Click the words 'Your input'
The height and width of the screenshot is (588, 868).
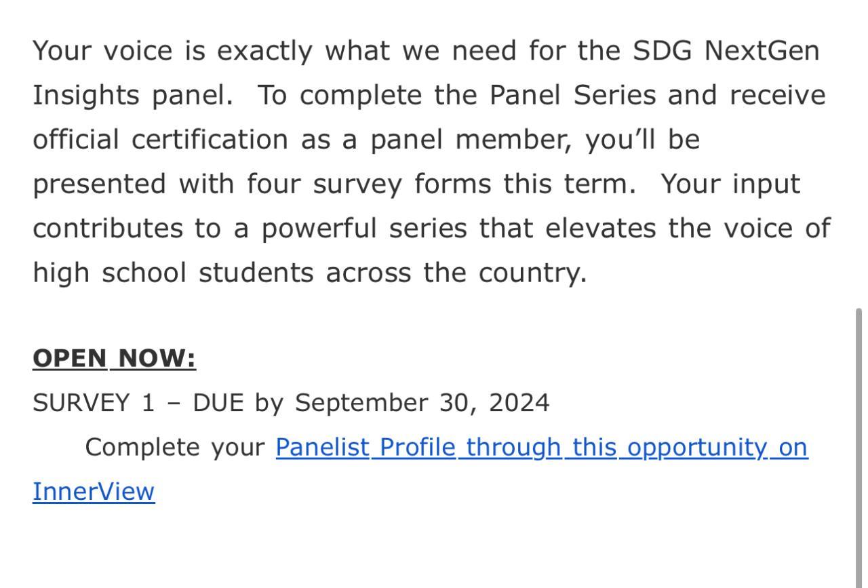tap(730, 184)
